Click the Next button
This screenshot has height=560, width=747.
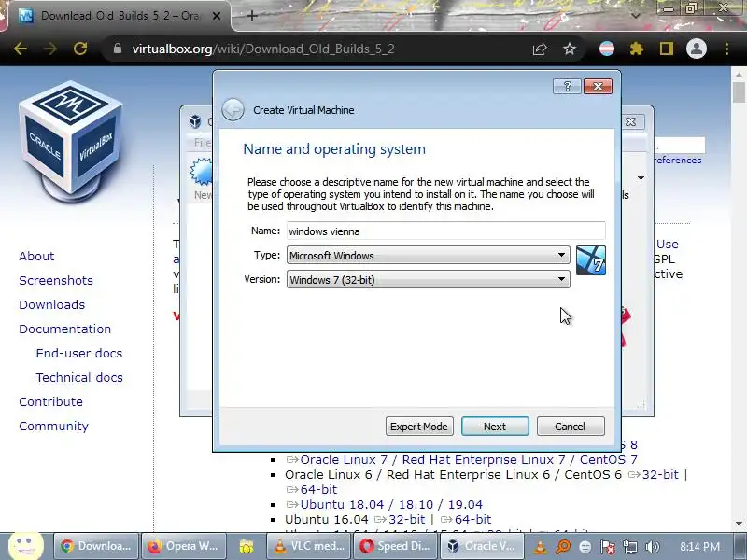[495, 427]
